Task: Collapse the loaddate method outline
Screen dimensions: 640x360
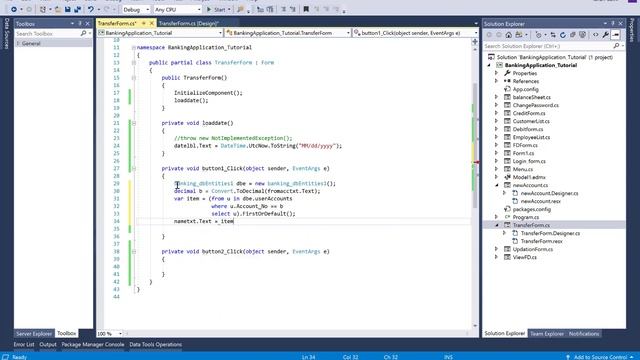Action: 134,123
